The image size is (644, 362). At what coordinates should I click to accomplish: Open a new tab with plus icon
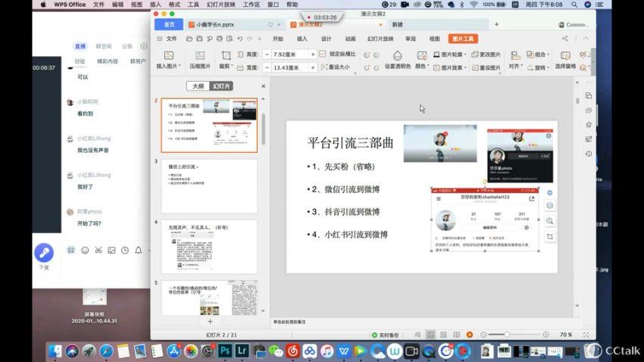tap(496, 24)
